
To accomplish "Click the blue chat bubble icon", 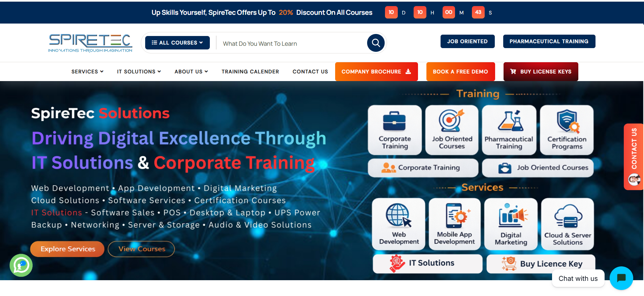I will 621,278.
